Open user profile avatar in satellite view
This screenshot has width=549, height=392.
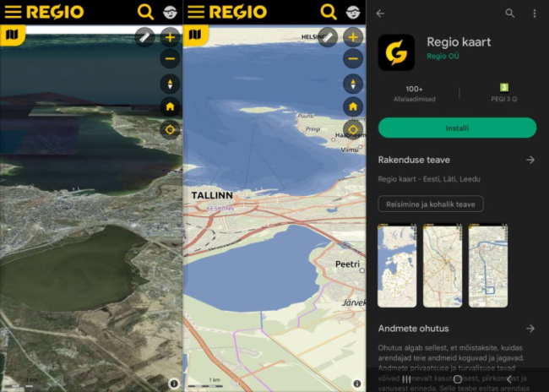170,12
